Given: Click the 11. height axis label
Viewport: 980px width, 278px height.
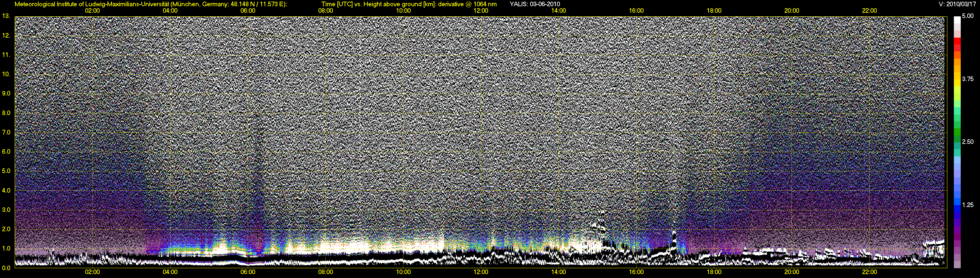Looking at the screenshot, I should pyautogui.click(x=6, y=55).
